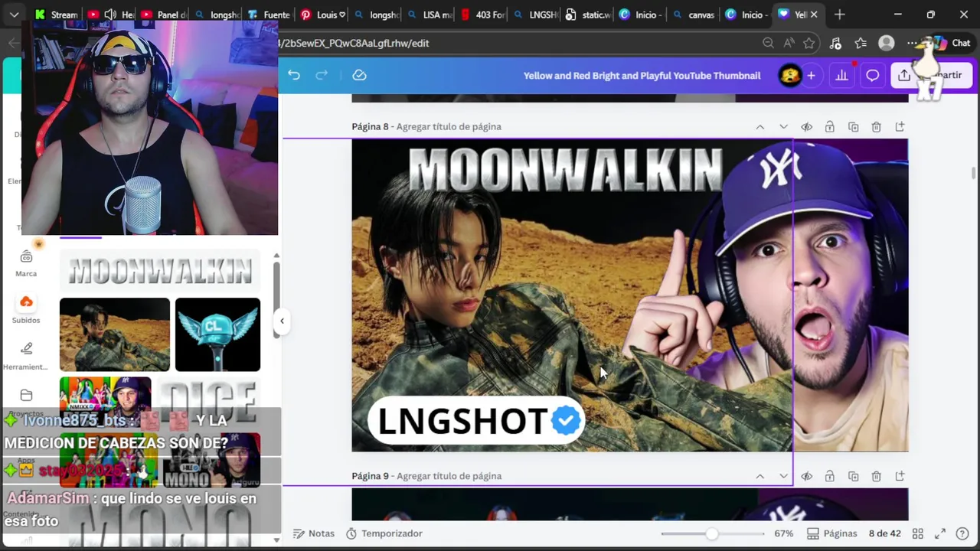Undo the last action in Canva

tap(294, 75)
